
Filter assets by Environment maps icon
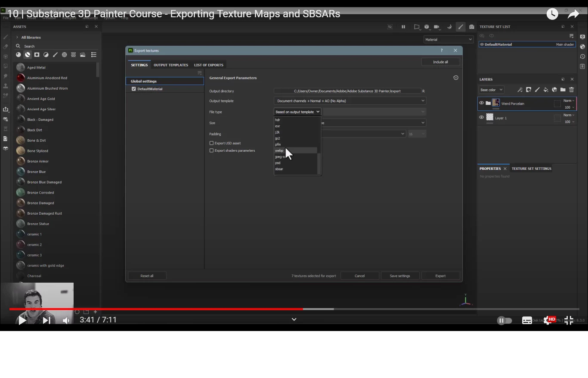(x=83, y=55)
